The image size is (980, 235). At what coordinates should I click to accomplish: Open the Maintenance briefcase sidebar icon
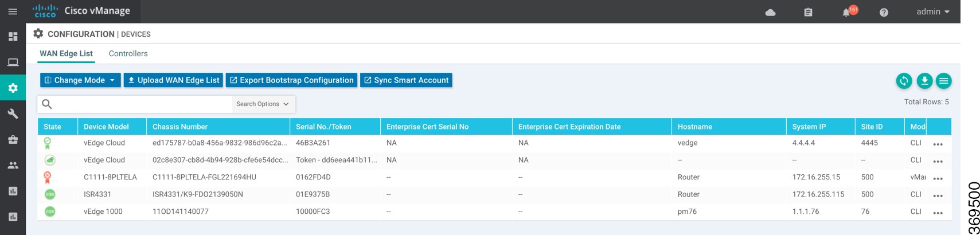(13, 139)
